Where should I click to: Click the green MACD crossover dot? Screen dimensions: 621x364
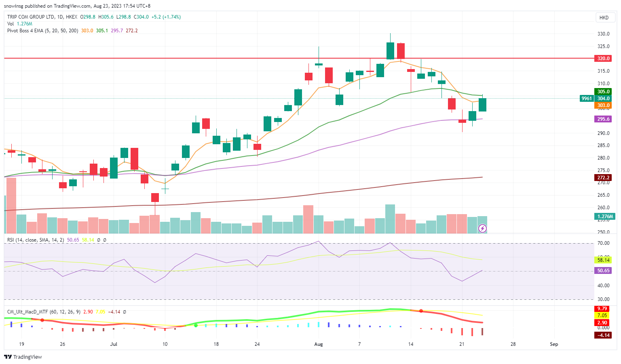196,325
